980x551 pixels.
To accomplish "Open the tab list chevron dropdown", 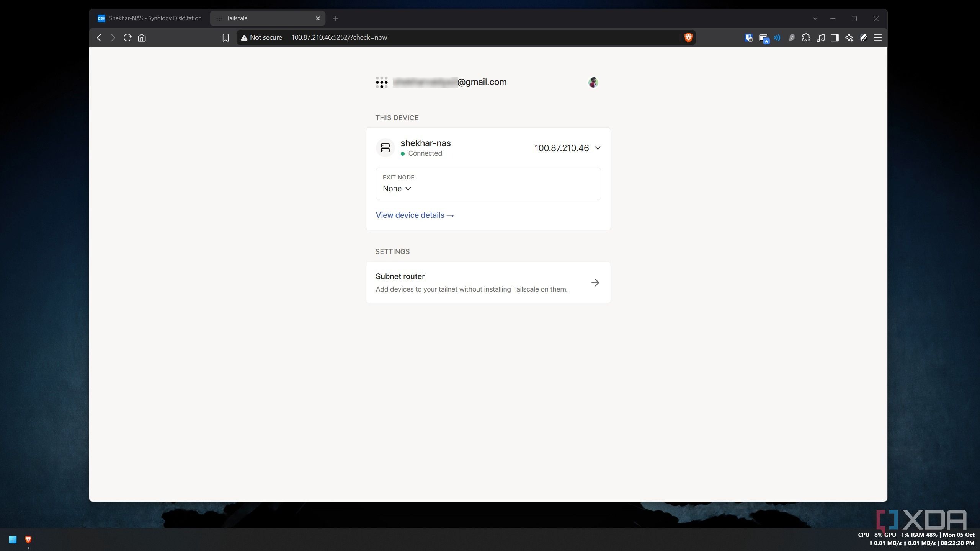I will [815, 18].
